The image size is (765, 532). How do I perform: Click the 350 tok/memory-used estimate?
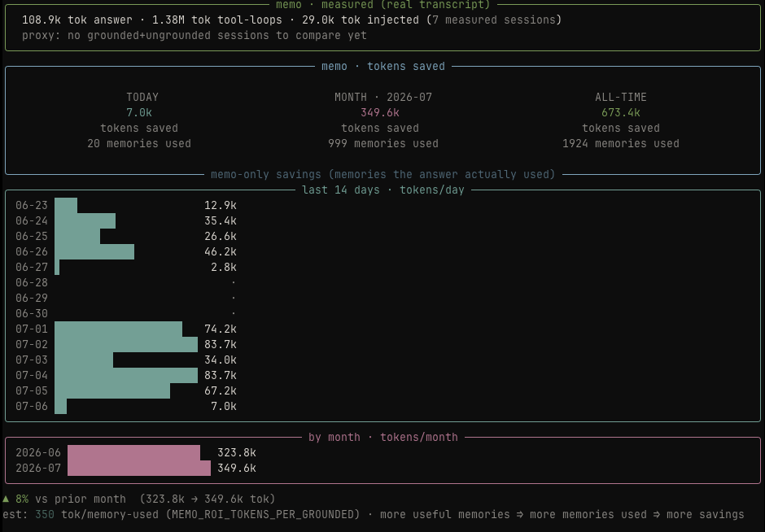point(45,515)
